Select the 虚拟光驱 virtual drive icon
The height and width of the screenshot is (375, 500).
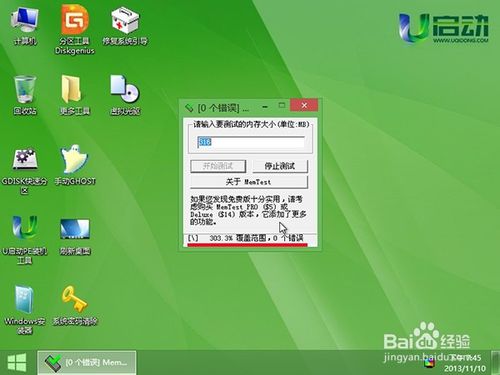[125, 95]
